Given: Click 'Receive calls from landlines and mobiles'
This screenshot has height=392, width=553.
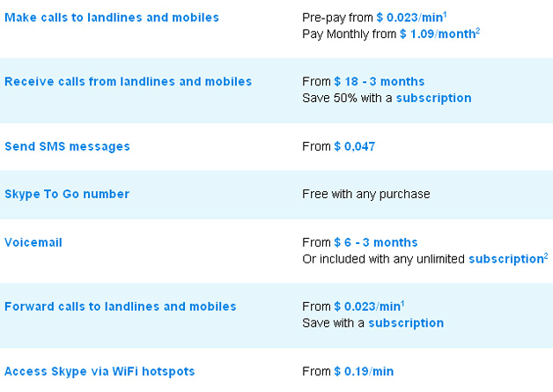Looking at the screenshot, I should (x=128, y=82).
